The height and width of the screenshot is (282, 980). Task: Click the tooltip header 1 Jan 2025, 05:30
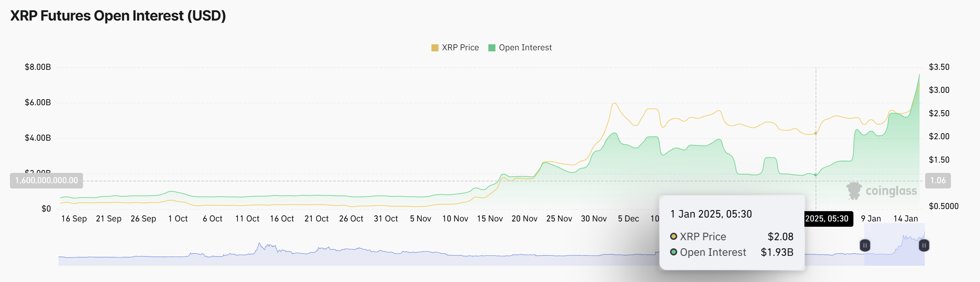pyautogui.click(x=711, y=214)
